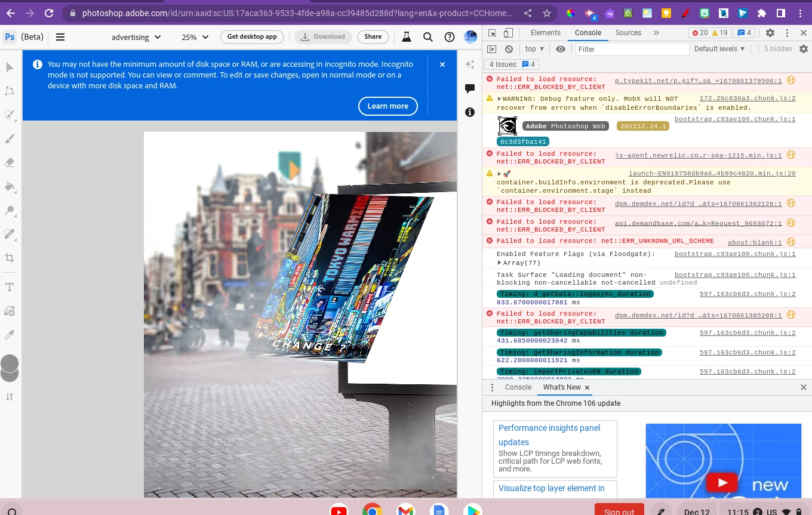
Task: Dismiss the incognito warning banner X
Action: 442,64
